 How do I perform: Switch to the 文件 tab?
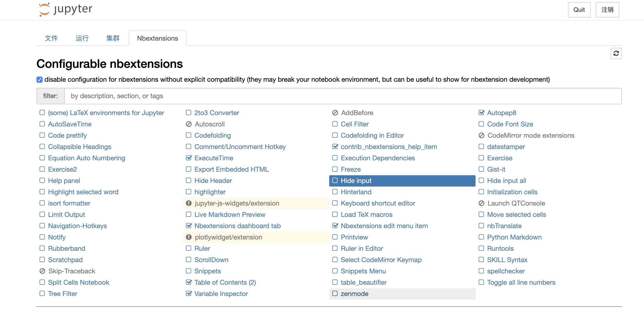coord(51,38)
